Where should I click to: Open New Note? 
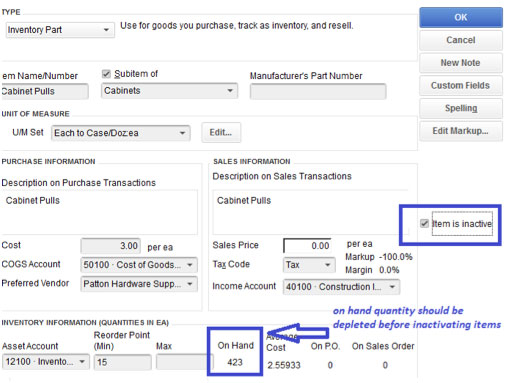pyautogui.click(x=461, y=63)
